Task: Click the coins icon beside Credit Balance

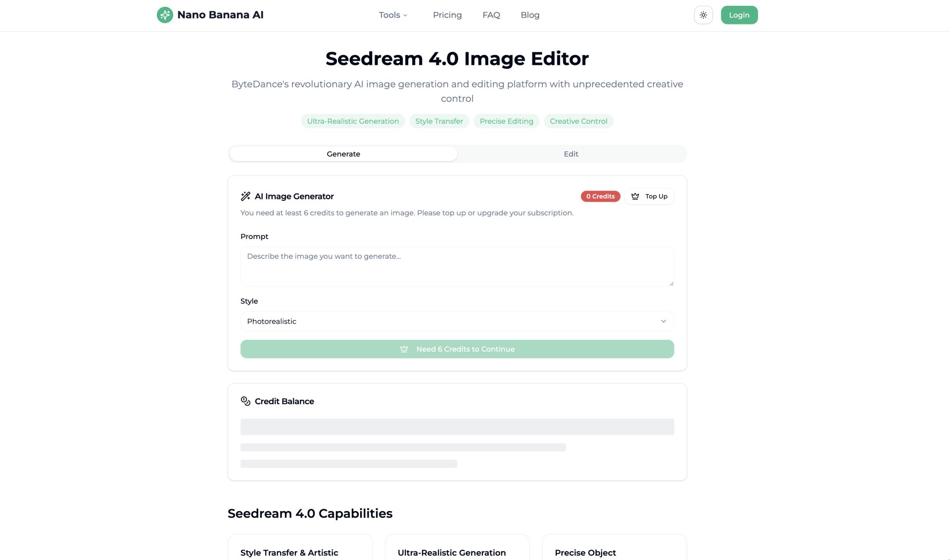Action: click(245, 401)
